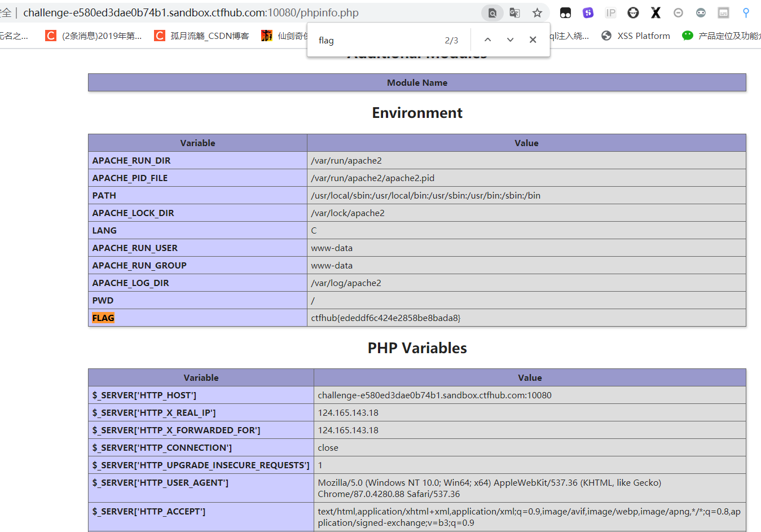761x532 pixels.
Task: Click the PWD variable cell
Action: (x=197, y=300)
